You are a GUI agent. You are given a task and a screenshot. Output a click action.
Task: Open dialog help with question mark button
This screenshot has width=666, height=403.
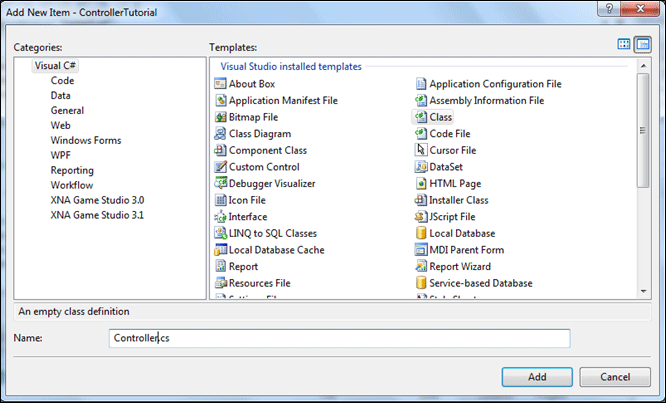coord(609,8)
